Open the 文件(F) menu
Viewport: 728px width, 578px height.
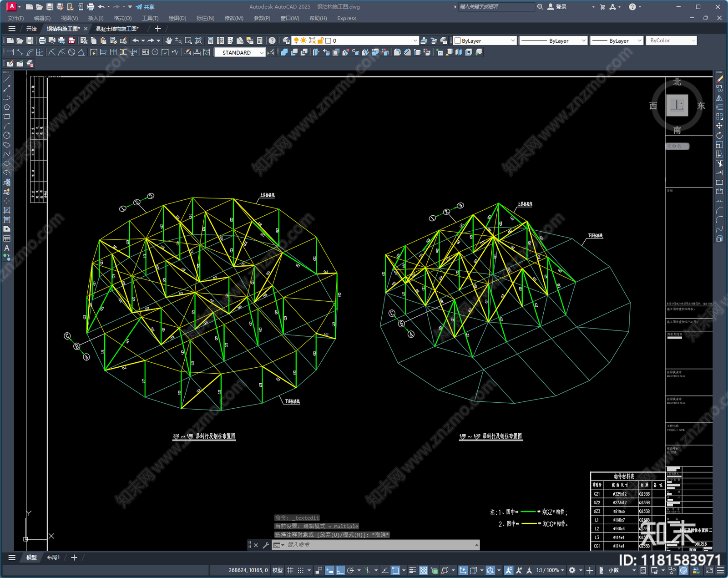[15, 18]
